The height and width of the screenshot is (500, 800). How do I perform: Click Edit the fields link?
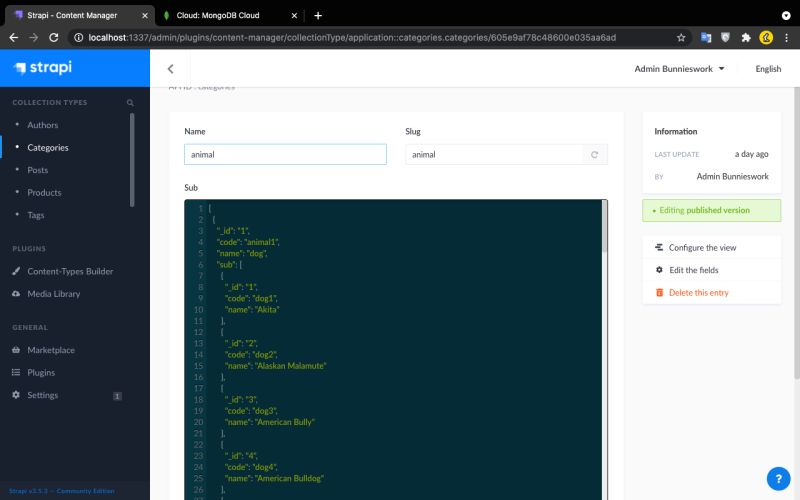(693, 270)
